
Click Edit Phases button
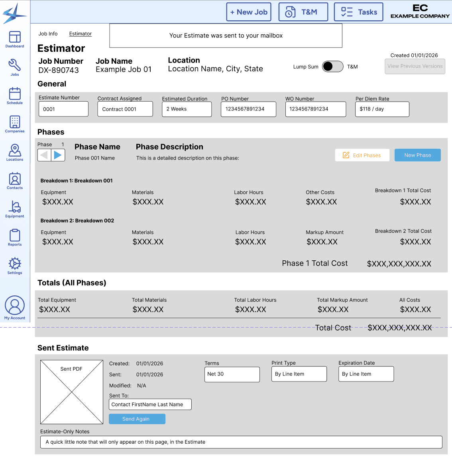pos(362,155)
